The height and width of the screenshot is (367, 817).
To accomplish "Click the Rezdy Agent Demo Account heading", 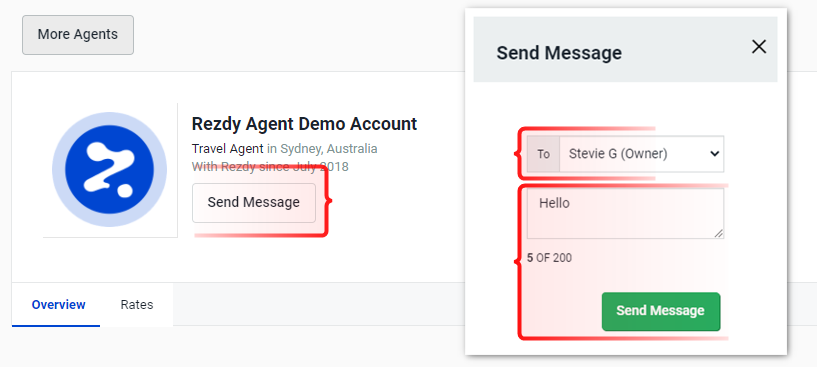I will click(x=304, y=124).
